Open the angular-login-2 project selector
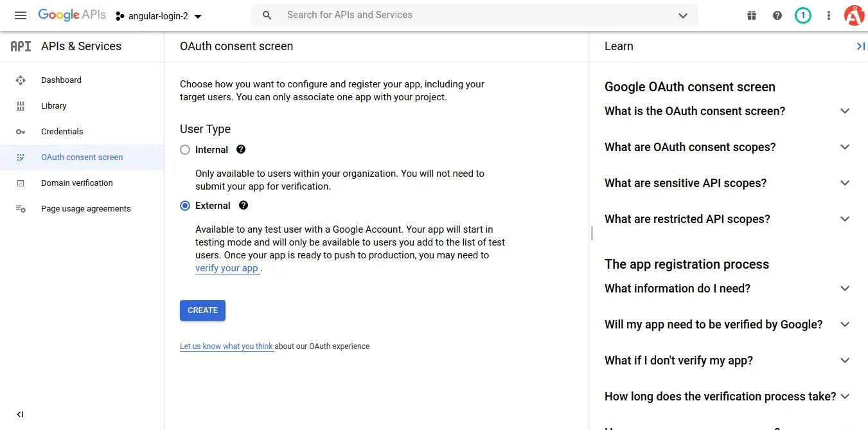Screen dimensions: 868x430 pyautogui.click(x=159, y=16)
